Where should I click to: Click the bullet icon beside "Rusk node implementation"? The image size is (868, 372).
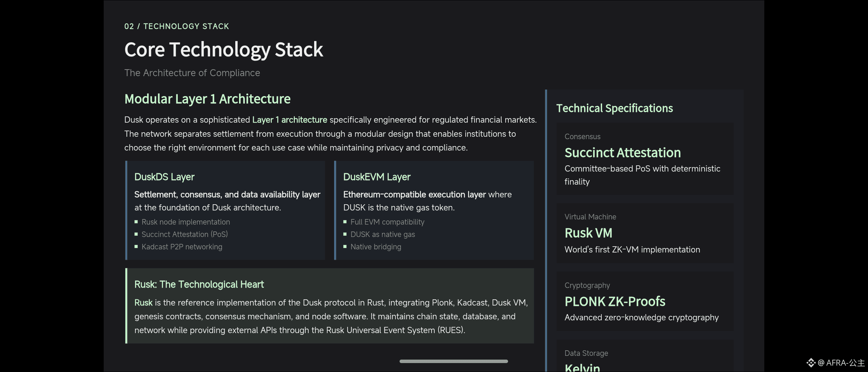tap(136, 222)
